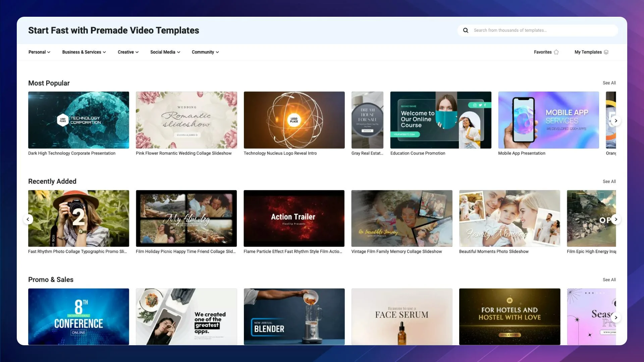Click the Pink Flower Romantic Wedding title text
The image size is (644, 362).
183,154
